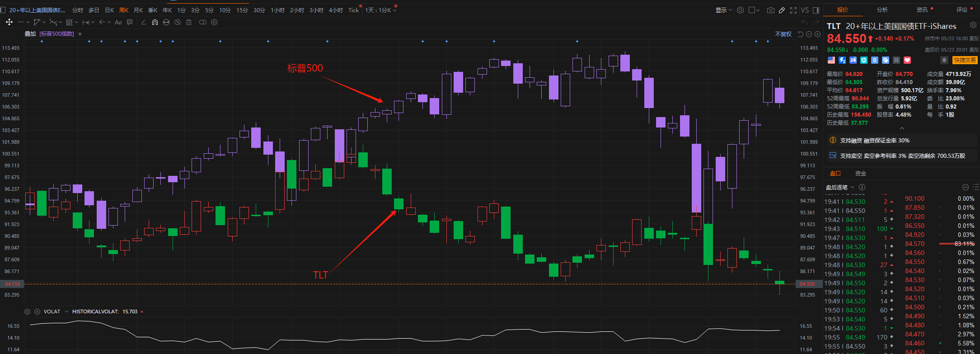
Task: Click the US flag market icon
Action: pyautogui.click(x=831, y=60)
